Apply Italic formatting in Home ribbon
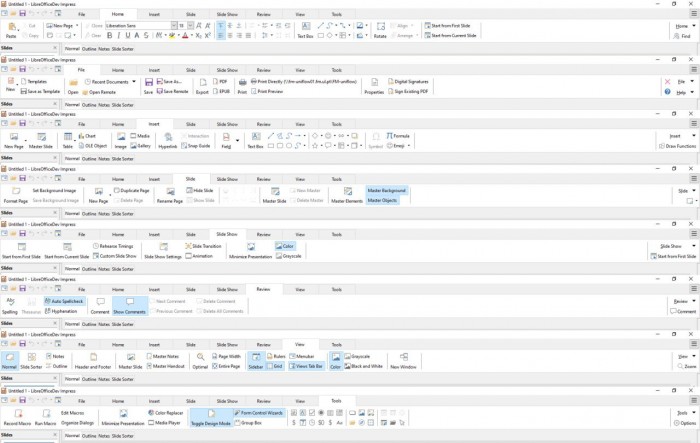Screen dimensions: 700x443 point(119,35)
